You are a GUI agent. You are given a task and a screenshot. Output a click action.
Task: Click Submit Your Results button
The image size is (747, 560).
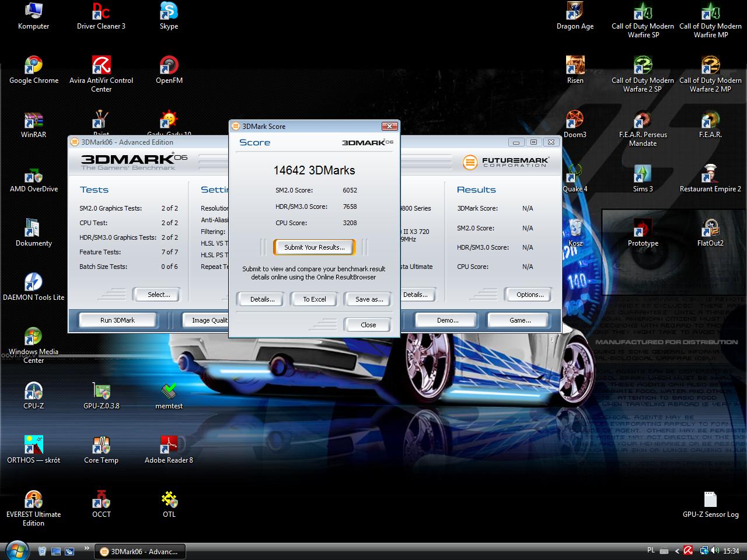point(315,247)
